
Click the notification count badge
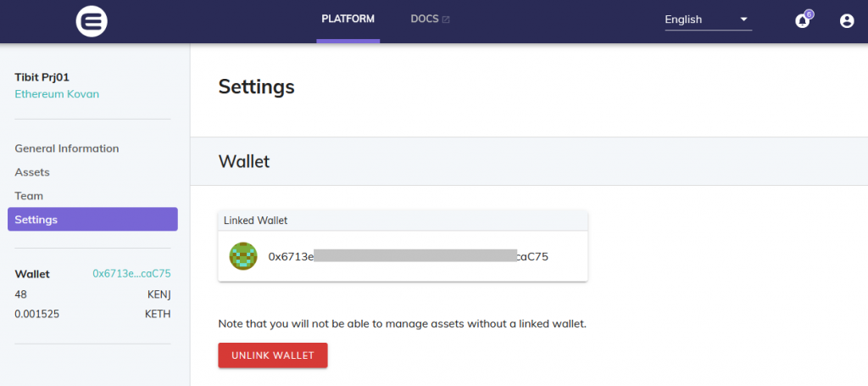tap(809, 14)
